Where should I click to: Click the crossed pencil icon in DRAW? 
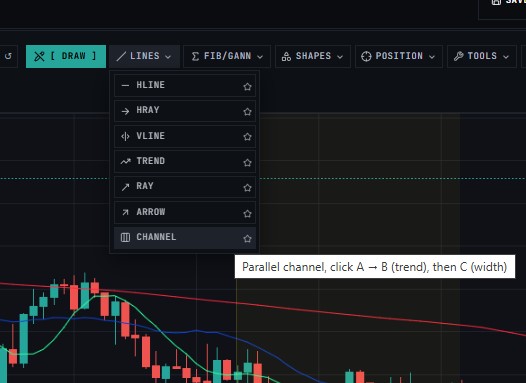[39, 56]
